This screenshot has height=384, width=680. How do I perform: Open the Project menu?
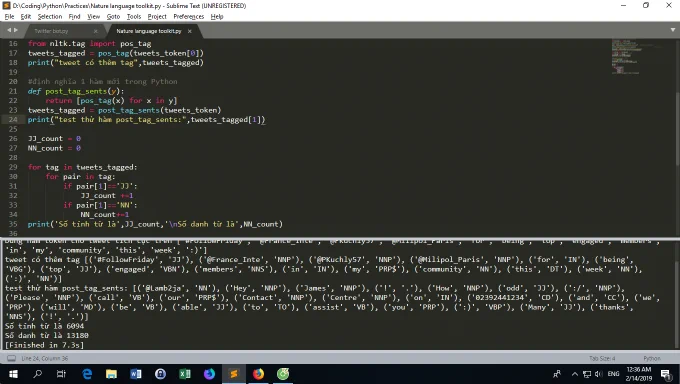pos(157,16)
